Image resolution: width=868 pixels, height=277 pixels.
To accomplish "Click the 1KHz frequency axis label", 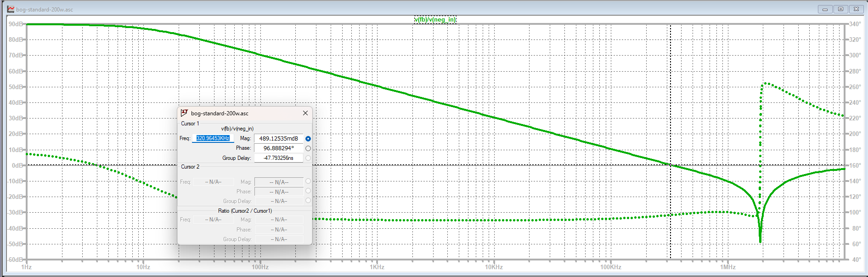I will coord(377,267).
